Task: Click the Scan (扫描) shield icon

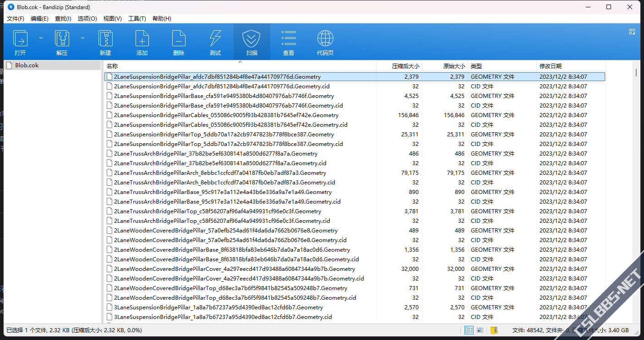Action: pos(251,38)
